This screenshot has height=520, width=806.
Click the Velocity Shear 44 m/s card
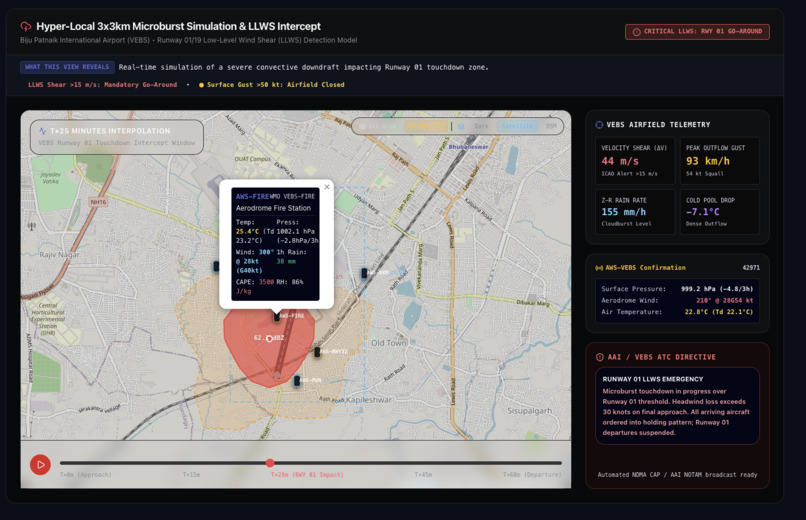(635, 160)
